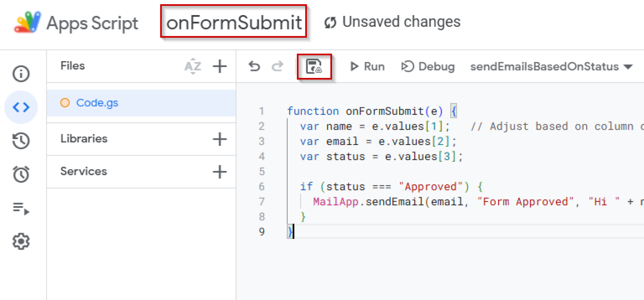
Task: Add a library with the plus button
Action: click(219, 139)
